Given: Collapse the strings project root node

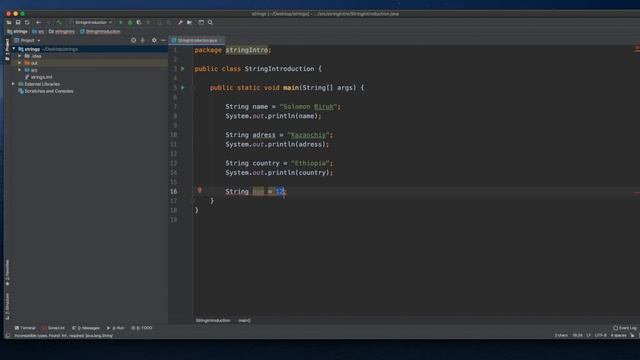Looking at the screenshot, I should [14, 49].
